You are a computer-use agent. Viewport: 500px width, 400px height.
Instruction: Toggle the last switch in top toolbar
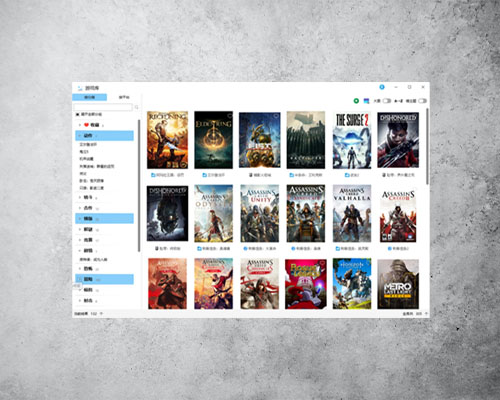tap(422, 101)
